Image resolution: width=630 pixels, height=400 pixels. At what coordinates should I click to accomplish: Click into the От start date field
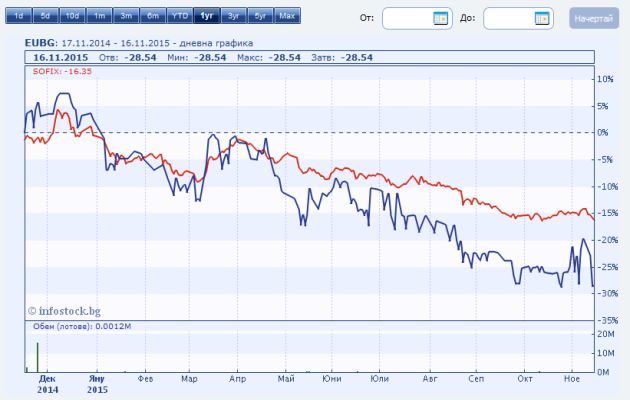click(406, 18)
